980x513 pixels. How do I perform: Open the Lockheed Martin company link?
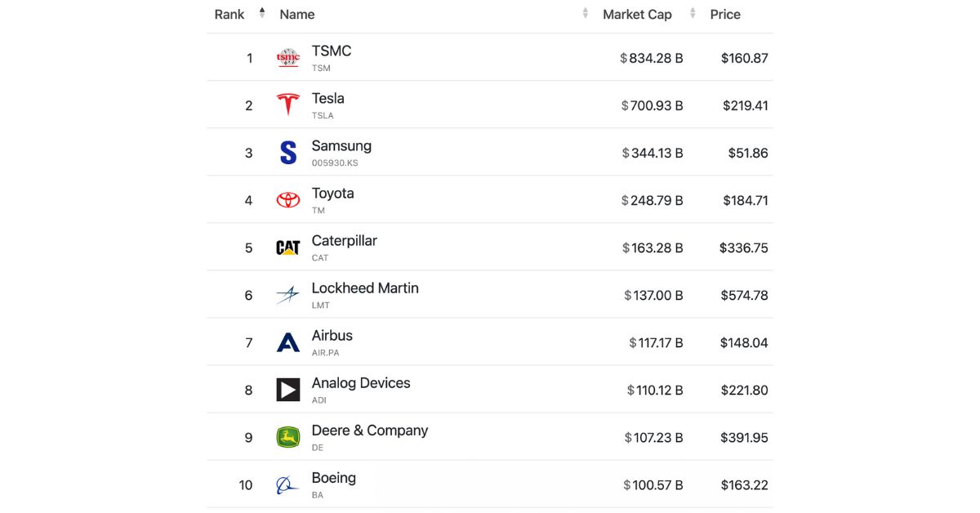(365, 288)
